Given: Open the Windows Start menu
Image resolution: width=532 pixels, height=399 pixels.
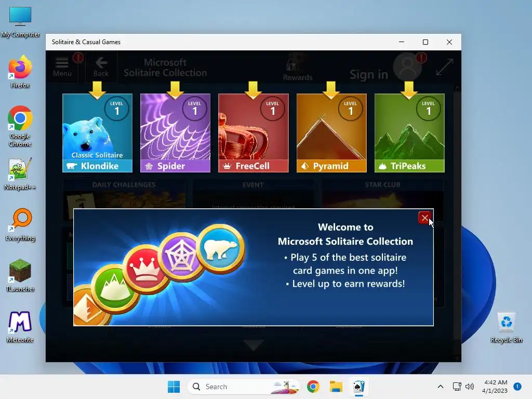Looking at the screenshot, I should [174, 387].
